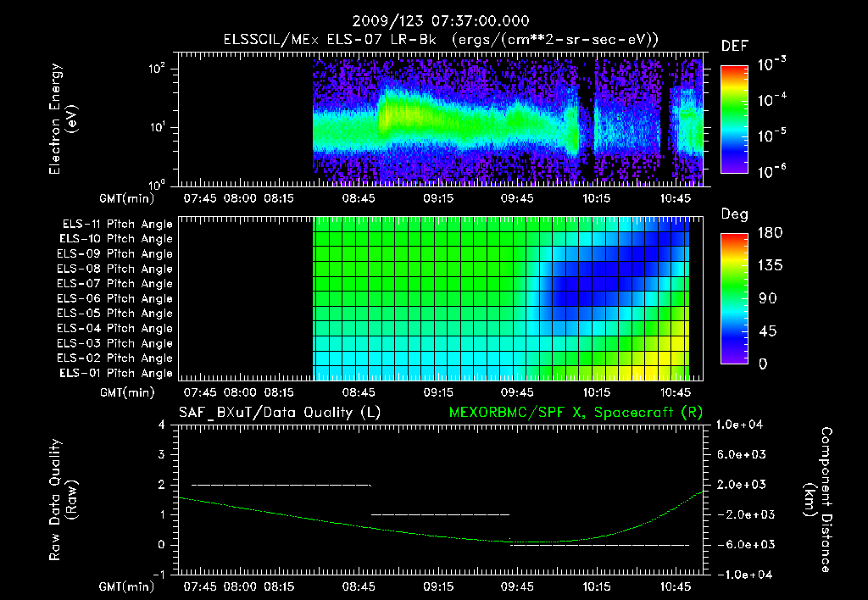
Task: Select the ELS-05 Pitch Angle row label
Action: click(114, 314)
